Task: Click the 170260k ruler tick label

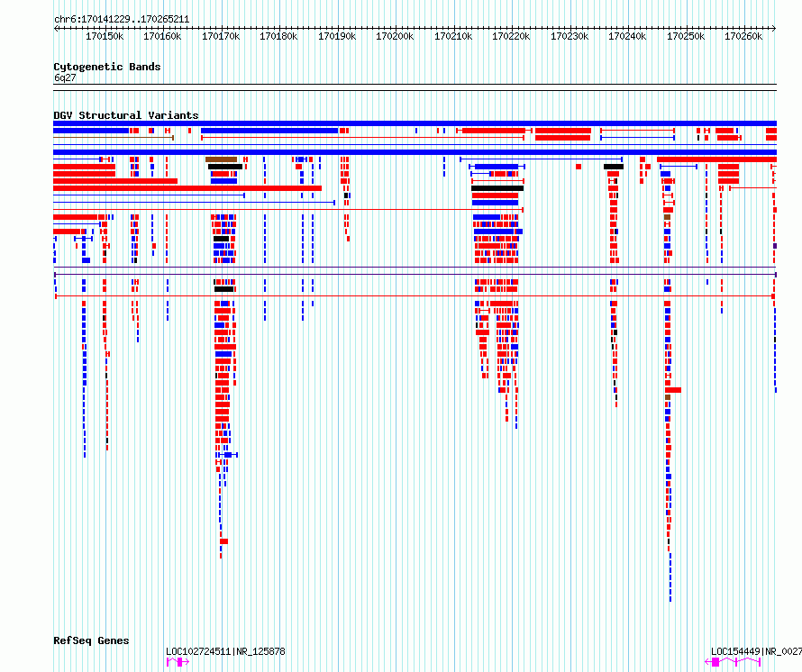Action: [x=743, y=36]
